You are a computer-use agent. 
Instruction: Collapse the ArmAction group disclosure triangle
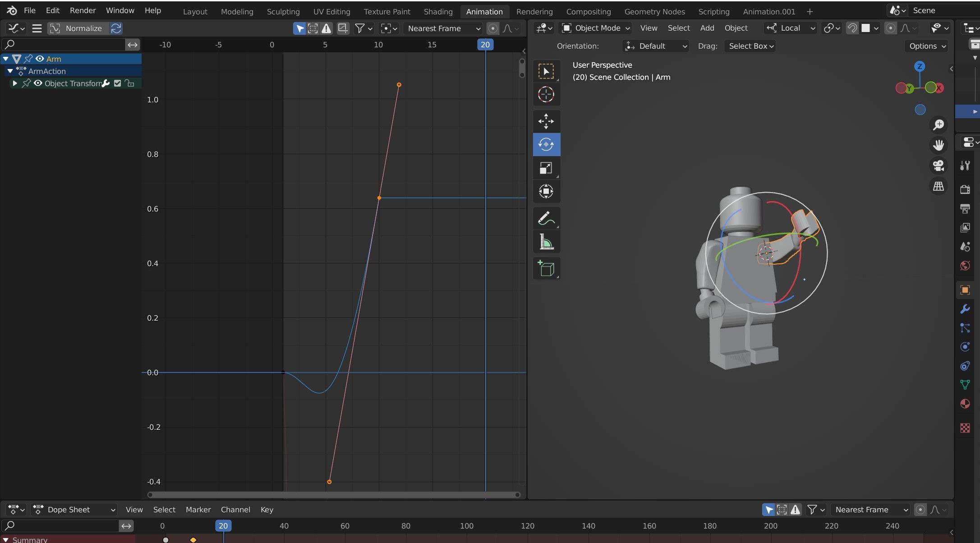10,71
